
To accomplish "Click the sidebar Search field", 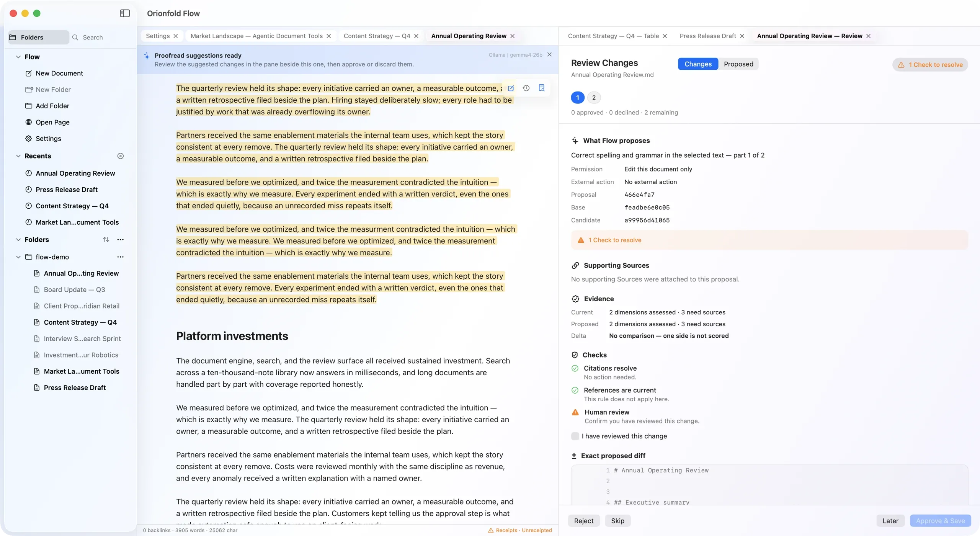I will click(x=101, y=37).
